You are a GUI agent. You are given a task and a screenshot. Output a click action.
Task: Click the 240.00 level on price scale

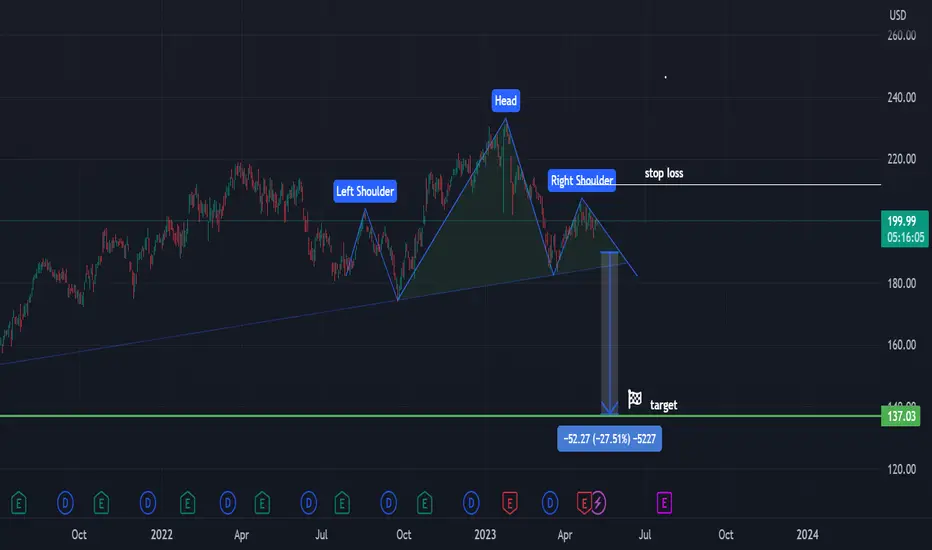tap(901, 98)
